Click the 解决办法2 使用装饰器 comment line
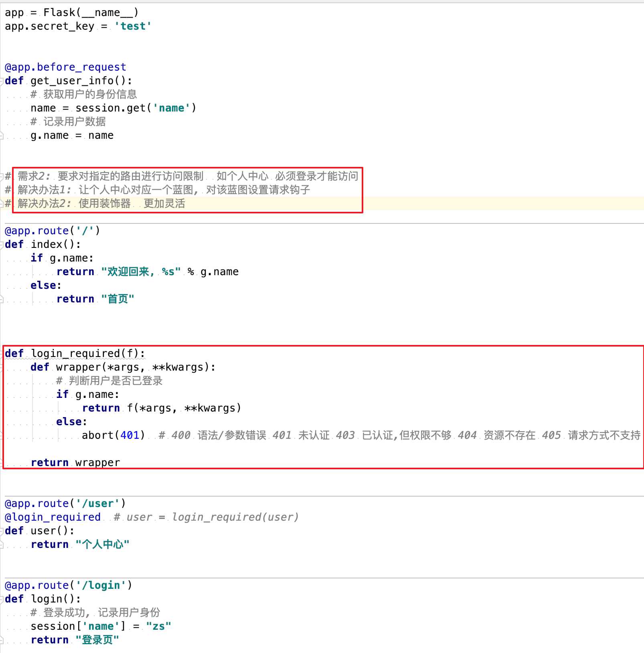Viewport: 644px width, 653px height. point(95,203)
